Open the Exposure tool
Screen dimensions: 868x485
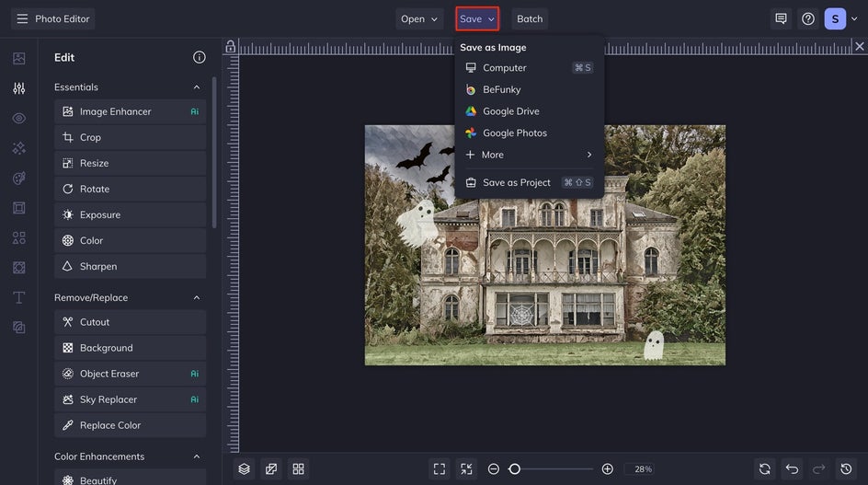click(x=130, y=214)
